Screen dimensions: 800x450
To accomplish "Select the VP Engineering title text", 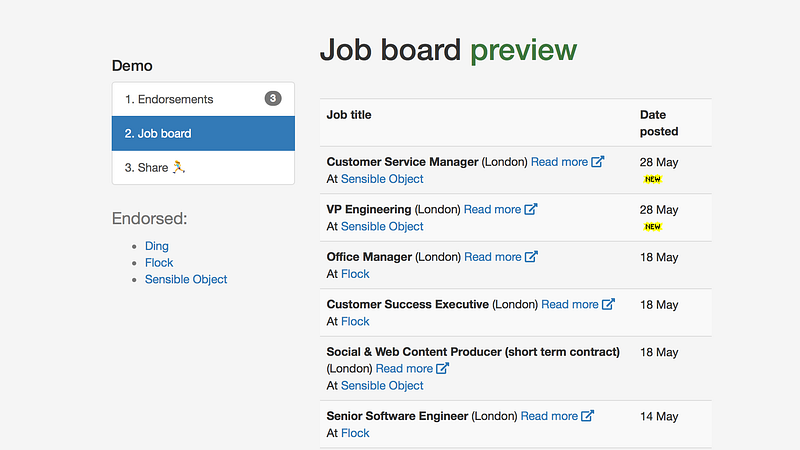I will (369, 209).
